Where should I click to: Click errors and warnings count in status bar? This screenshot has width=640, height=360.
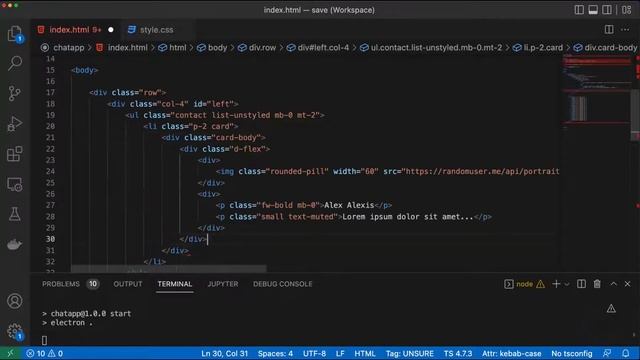coord(45,353)
